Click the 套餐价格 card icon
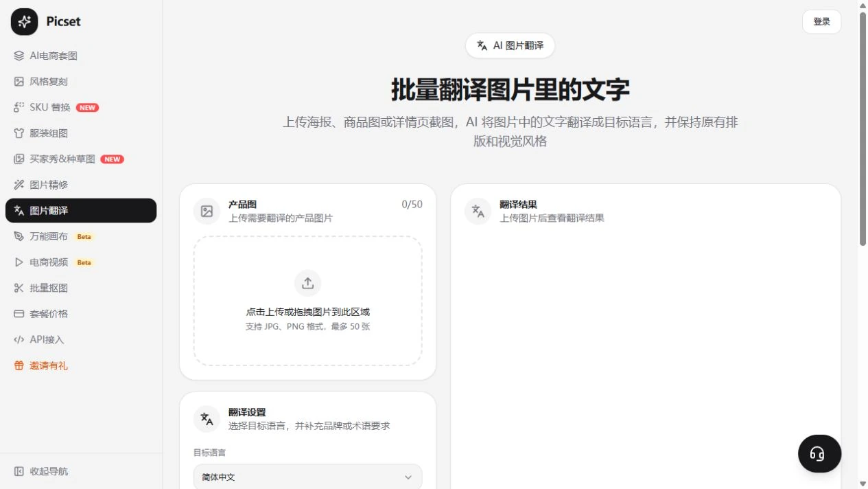868x489 pixels. pyautogui.click(x=19, y=314)
